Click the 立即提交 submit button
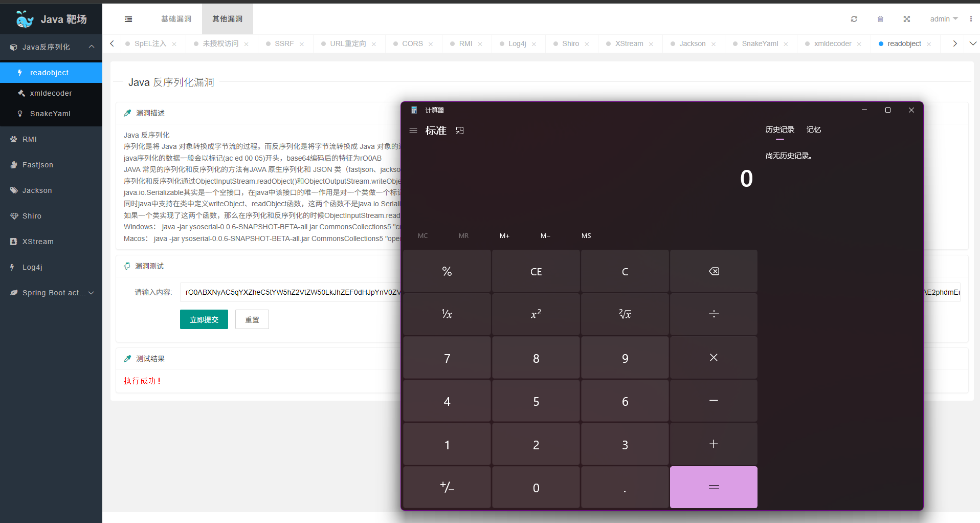The width and height of the screenshot is (980, 523). click(204, 319)
